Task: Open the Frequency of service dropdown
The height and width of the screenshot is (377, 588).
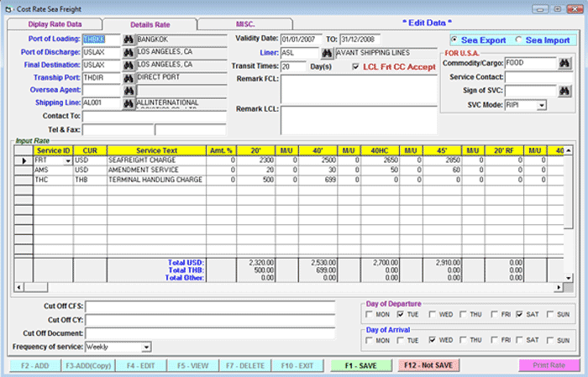Action: coord(146,347)
